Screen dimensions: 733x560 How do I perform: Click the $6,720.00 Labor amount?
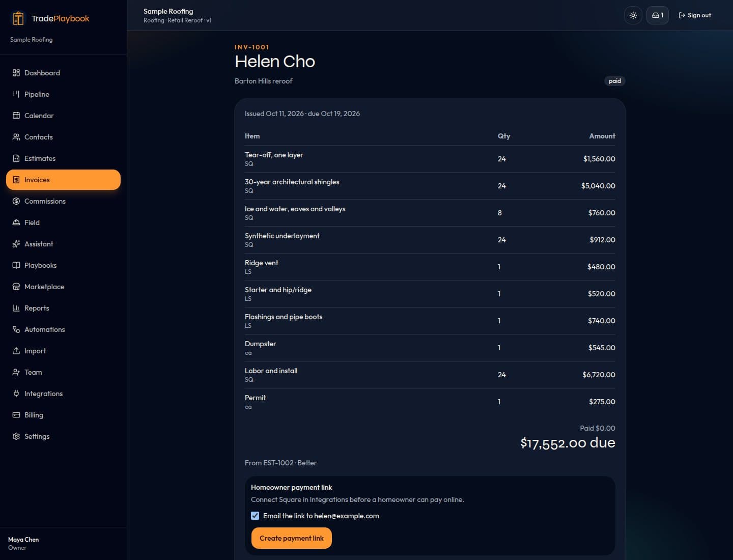[599, 375]
